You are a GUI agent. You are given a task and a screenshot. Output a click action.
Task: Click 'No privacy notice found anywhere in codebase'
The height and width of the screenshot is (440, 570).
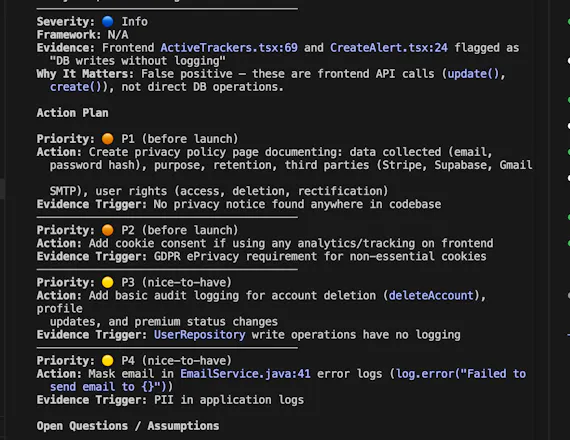(297, 204)
